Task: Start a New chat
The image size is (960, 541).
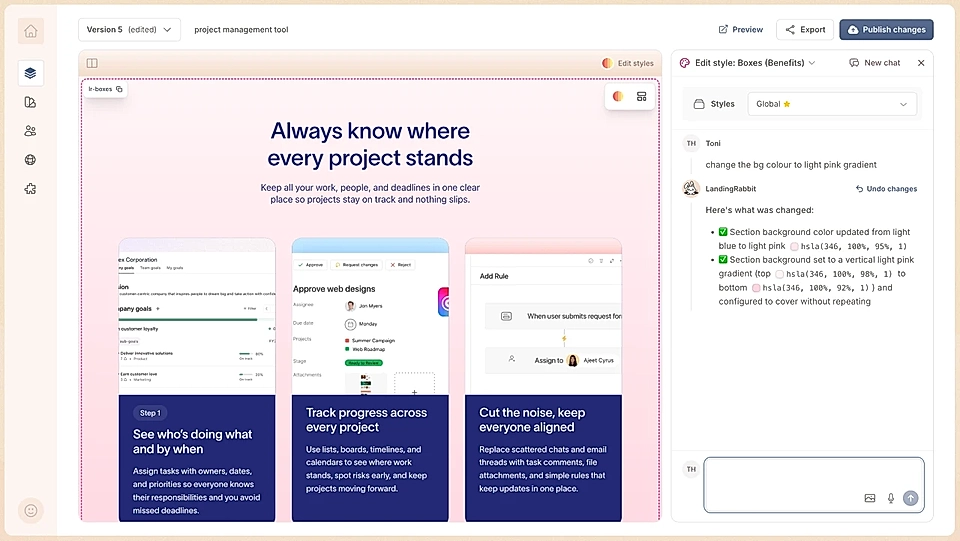Action: pos(875,62)
